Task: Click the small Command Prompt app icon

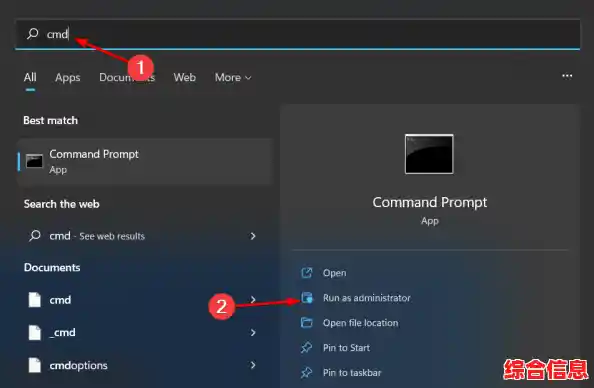Action: click(34, 161)
